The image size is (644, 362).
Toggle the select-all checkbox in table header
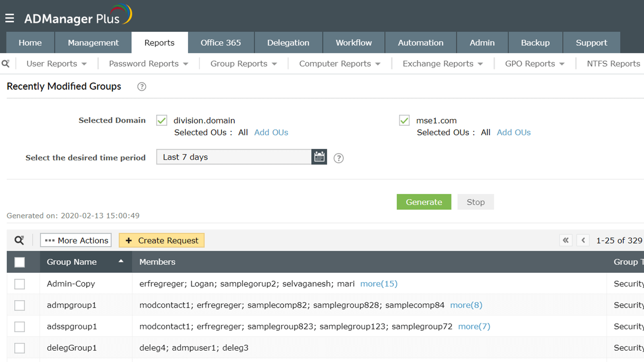point(19,262)
